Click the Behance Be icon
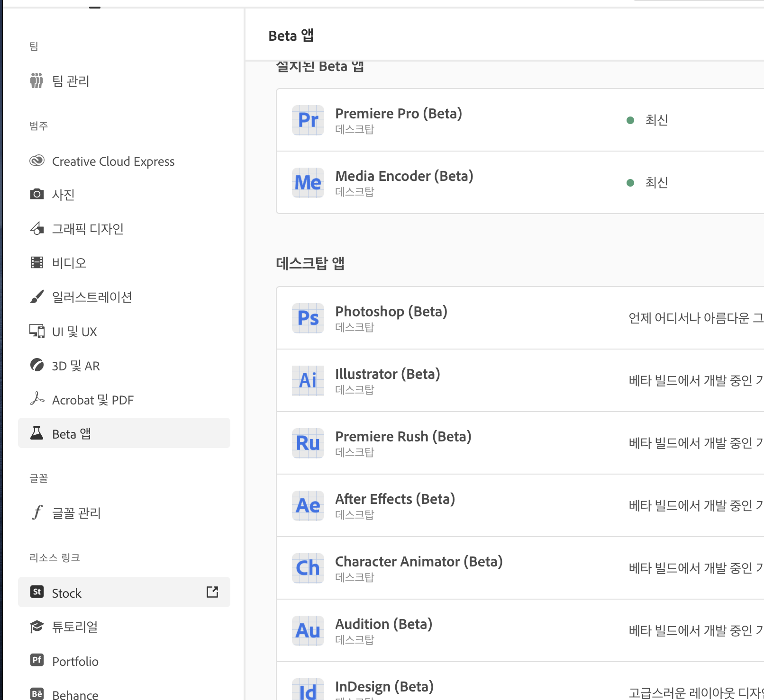The image size is (764, 700). coord(37,694)
